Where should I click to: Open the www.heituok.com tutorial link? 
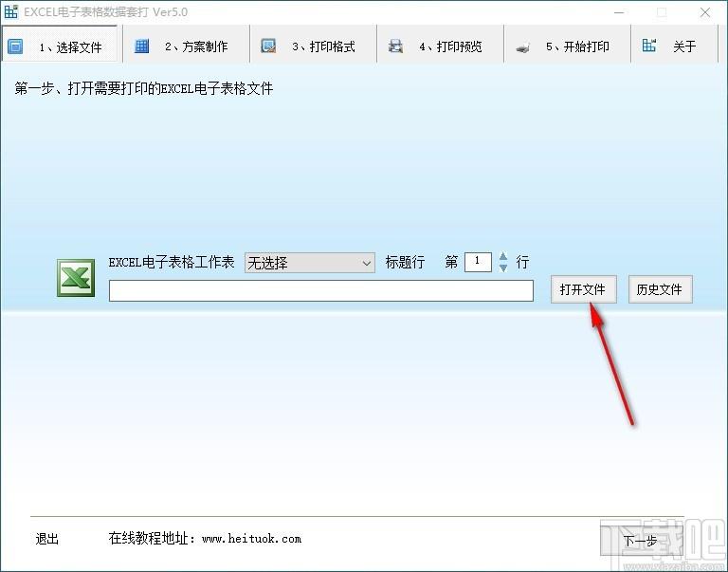tap(251, 539)
